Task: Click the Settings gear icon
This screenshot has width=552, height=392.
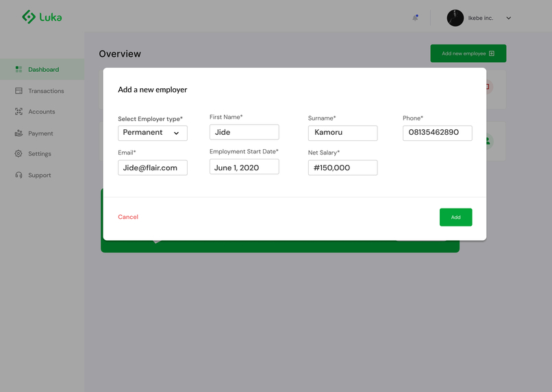Action: click(18, 154)
